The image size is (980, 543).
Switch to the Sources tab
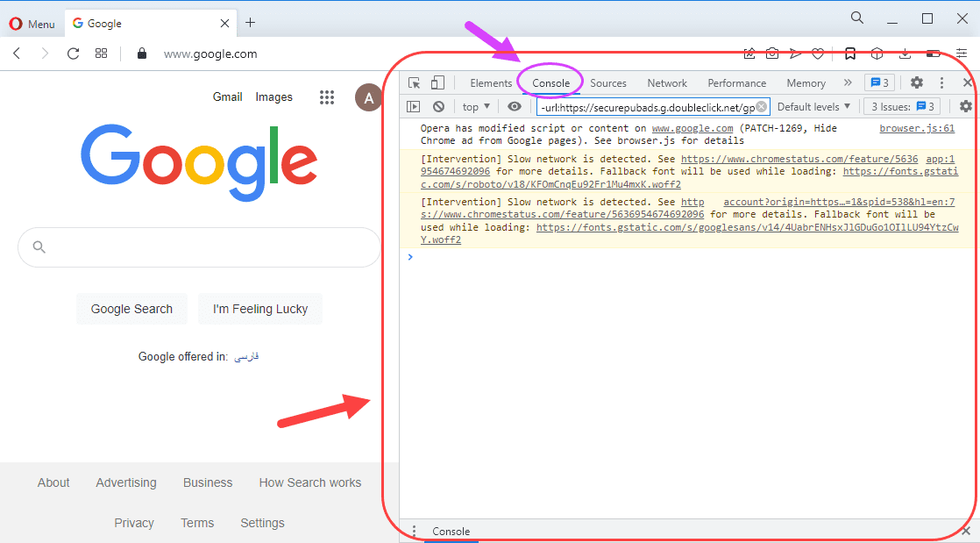click(x=608, y=83)
